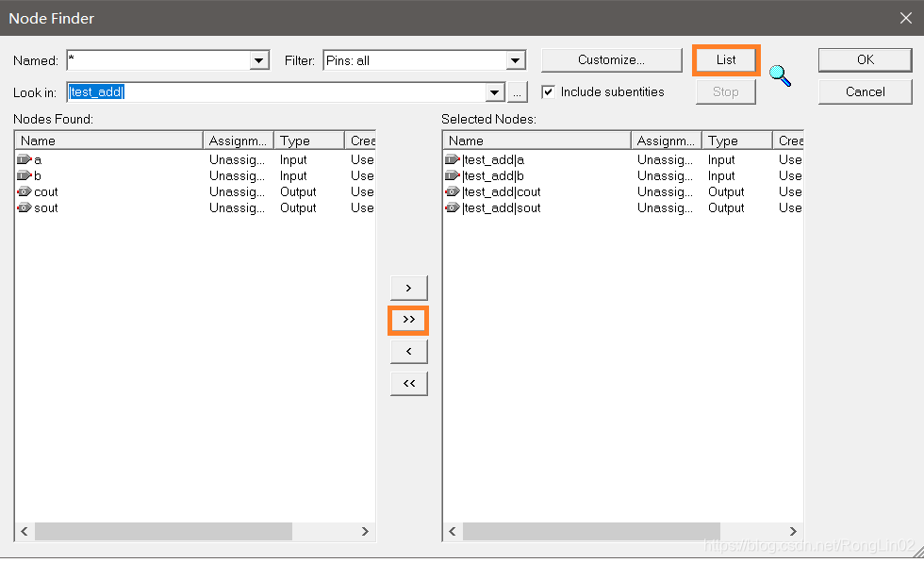Toggle Include subentities checkbox
Viewport: 924px width, 563px height.
click(548, 92)
